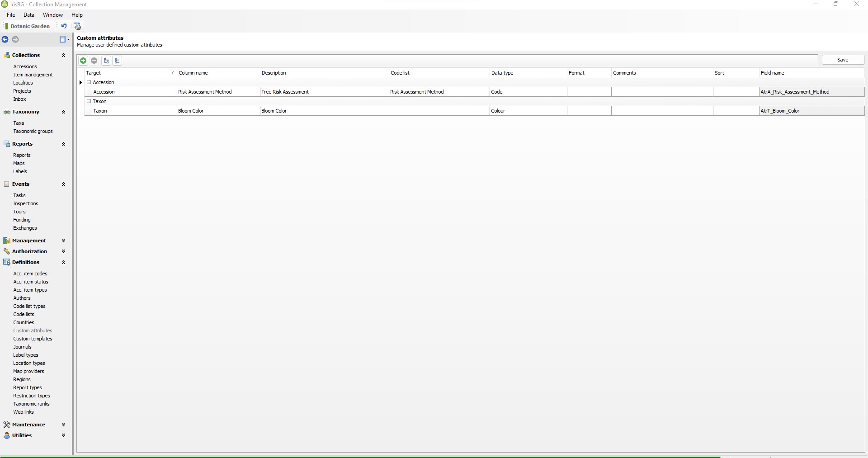The height and width of the screenshot is (458, 868).
Task: Open Restriction types in the sidebar
Action: click(32, 396)
